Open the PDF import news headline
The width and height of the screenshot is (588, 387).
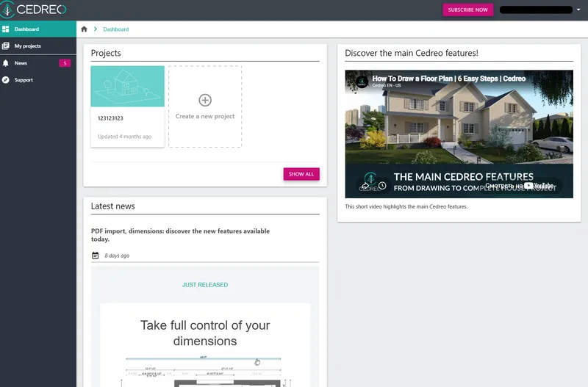point(180,235)
